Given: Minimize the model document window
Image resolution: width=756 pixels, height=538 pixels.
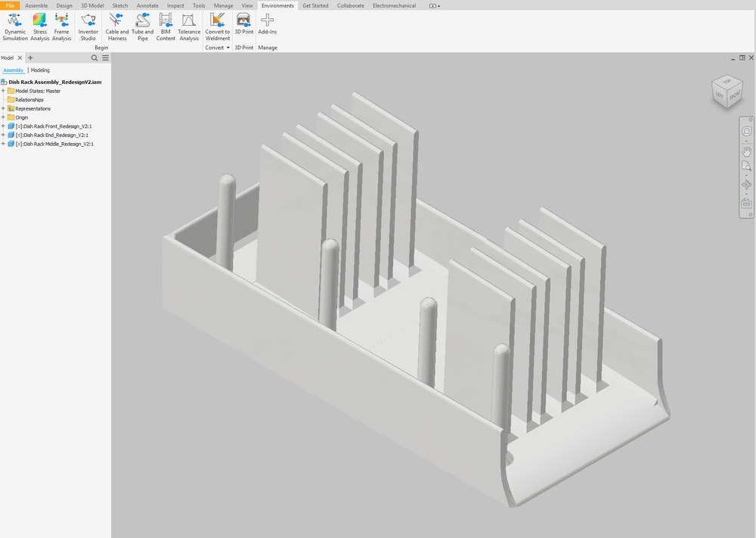Looking at the screenshot, I should pos(733,58).
